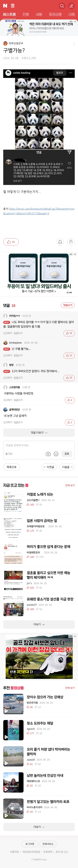
Task: Open the emoji smiley picker in comment box
Action: coord(56,454)
